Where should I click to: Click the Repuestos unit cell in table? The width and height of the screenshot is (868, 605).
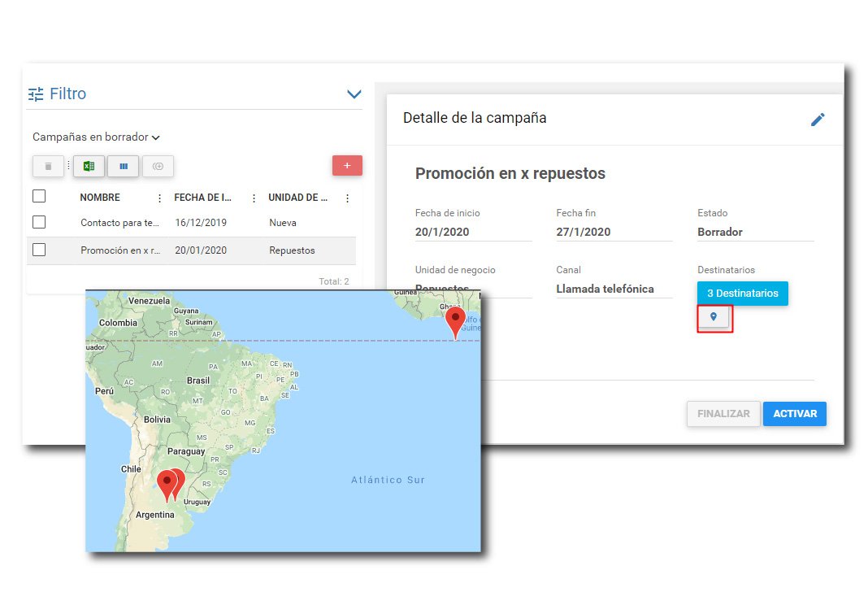pos(292,250)
